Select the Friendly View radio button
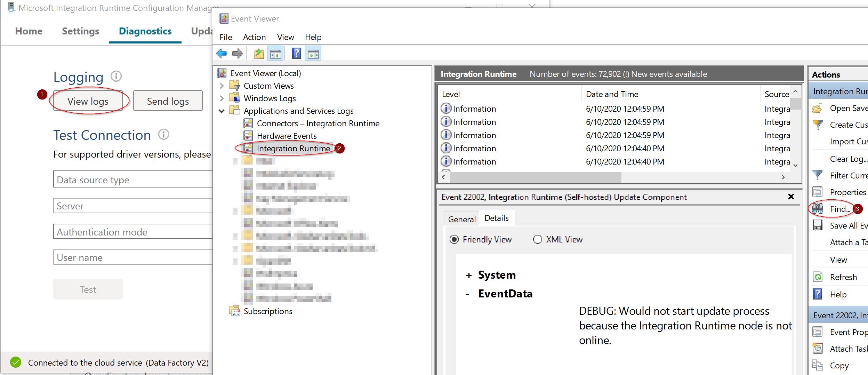This screenshot has width=868, height=375. tap(454, 239)
